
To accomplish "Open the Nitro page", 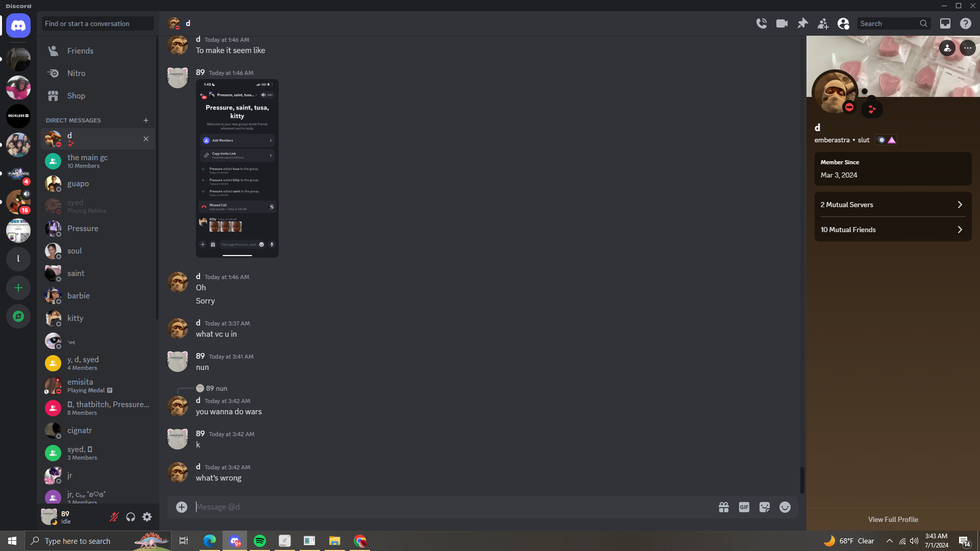I will click(98, 73).
